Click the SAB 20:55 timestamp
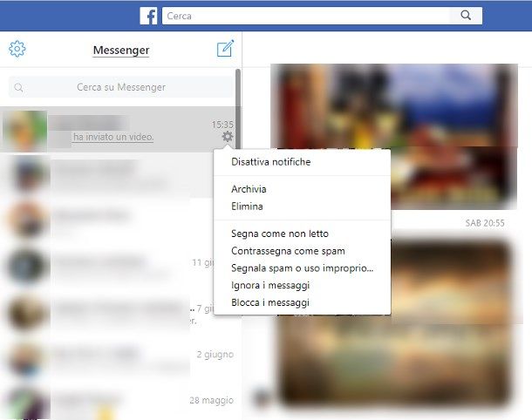The width and height of the screenshot is (532, 420). coord(485,223)
